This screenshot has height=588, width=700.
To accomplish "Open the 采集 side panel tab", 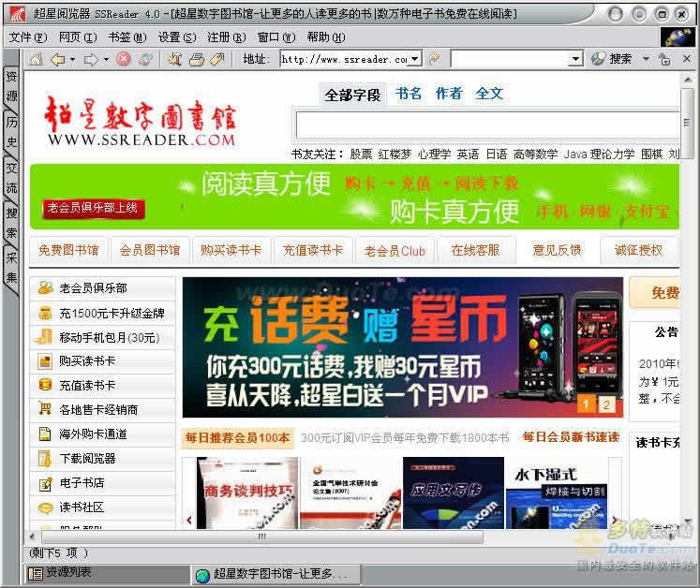I will click(x=11, y=268).
